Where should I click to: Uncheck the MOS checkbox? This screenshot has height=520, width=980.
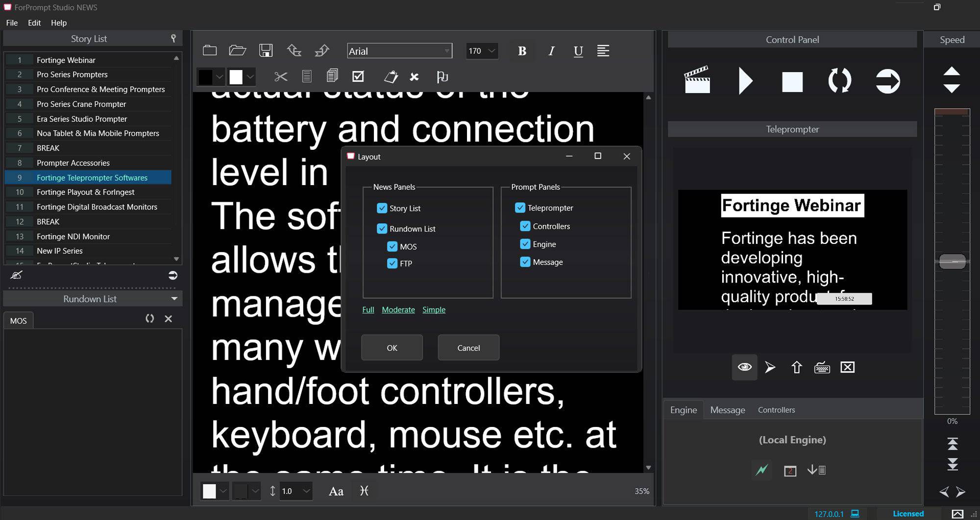point(392,246)
